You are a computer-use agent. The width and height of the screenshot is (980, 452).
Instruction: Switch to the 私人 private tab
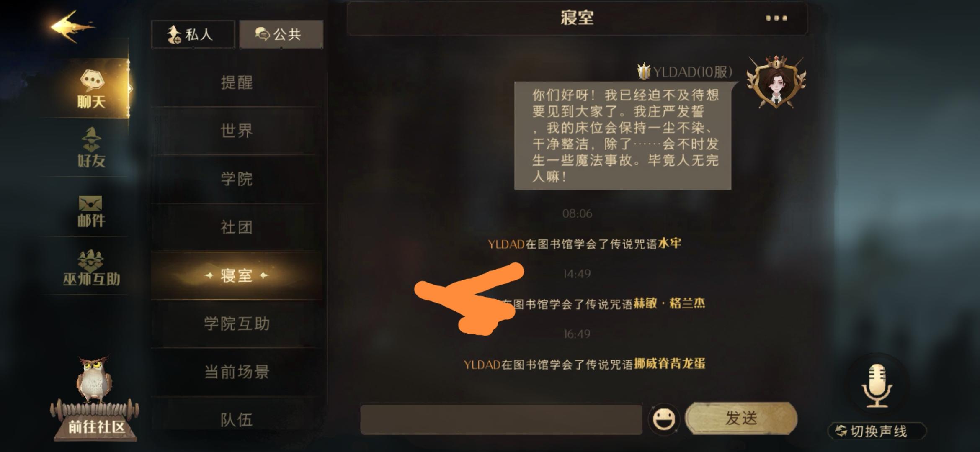[193, 34]
